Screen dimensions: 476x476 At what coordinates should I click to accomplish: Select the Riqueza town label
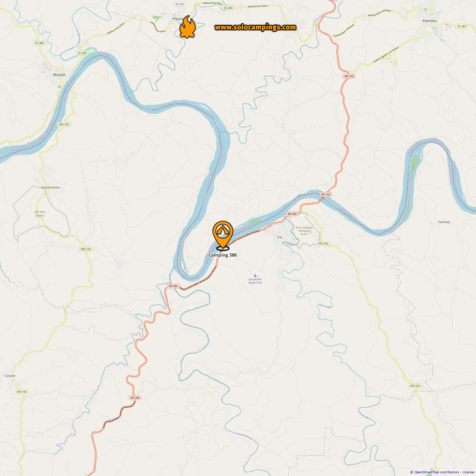[x=178, y=19]
